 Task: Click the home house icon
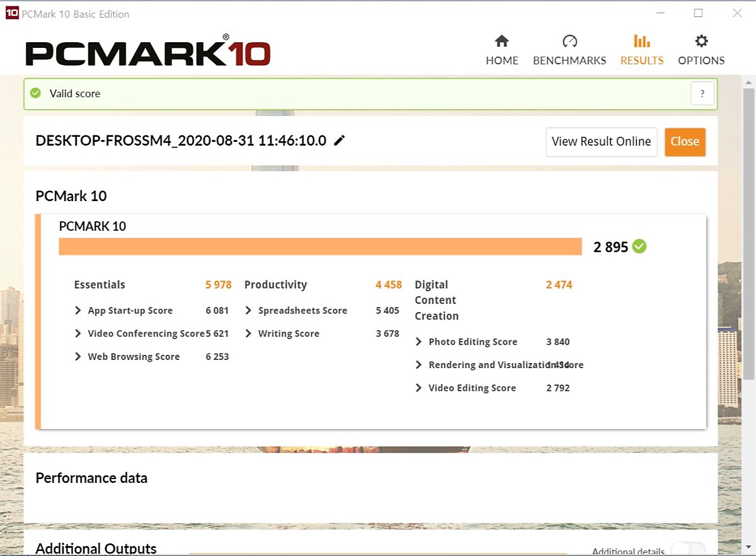pyautogui.click(x=502, y=42)
